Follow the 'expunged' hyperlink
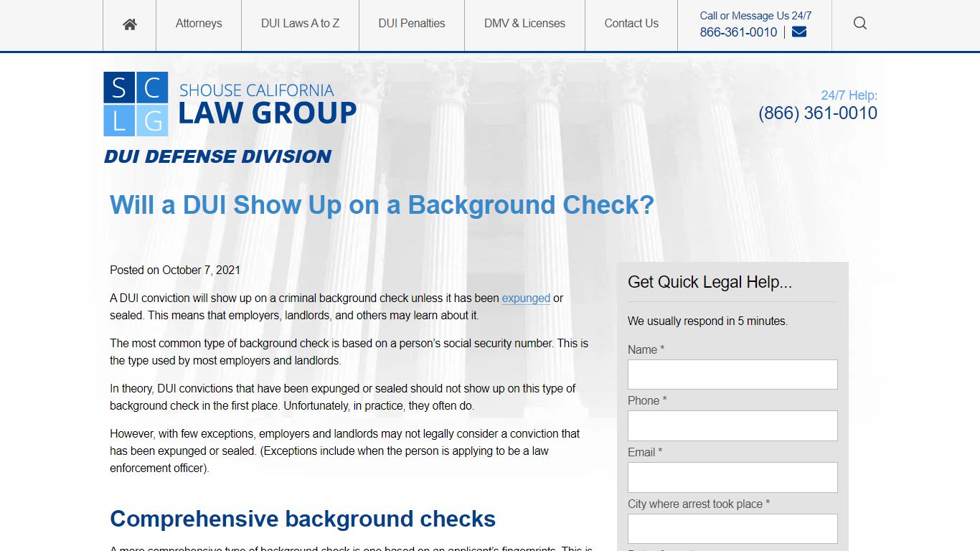Viewport: 980px width, 551px height. tap(526, 298)
